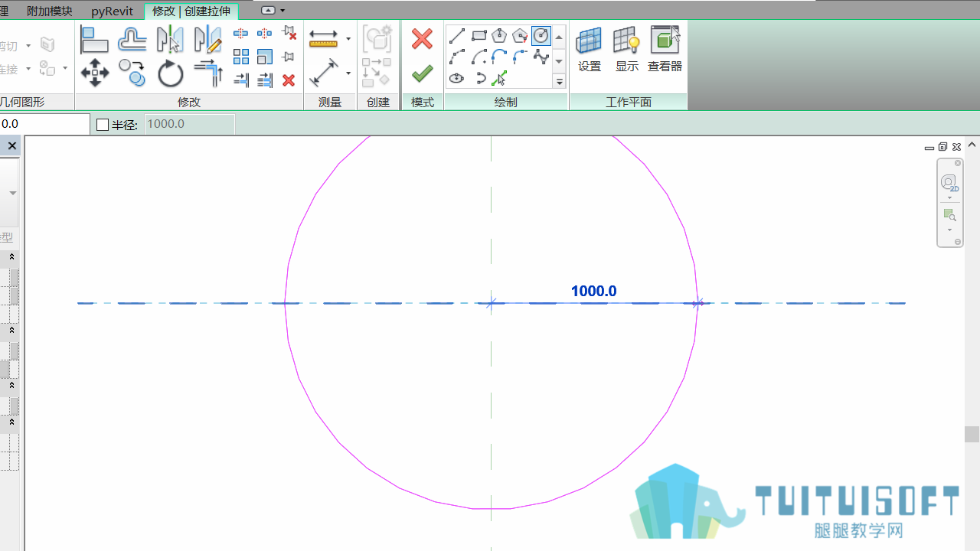
Task: Select the Spline draw tool
Action: (541, 57)
